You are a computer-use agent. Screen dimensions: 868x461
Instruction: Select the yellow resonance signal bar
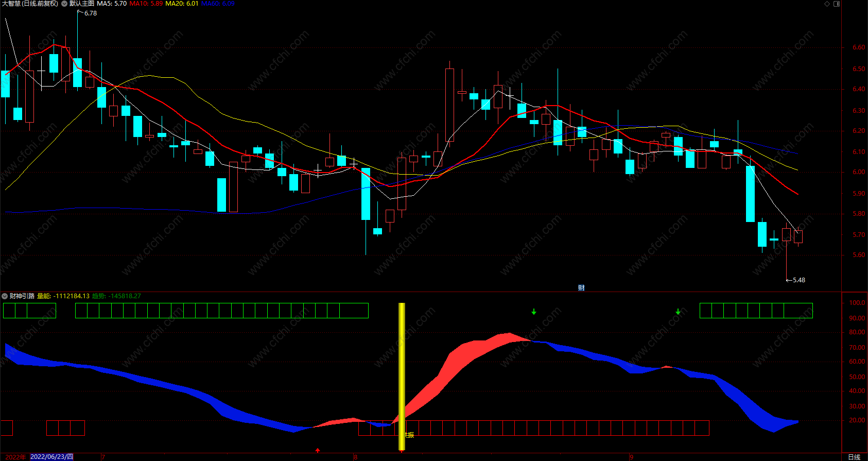coord(402,377)
